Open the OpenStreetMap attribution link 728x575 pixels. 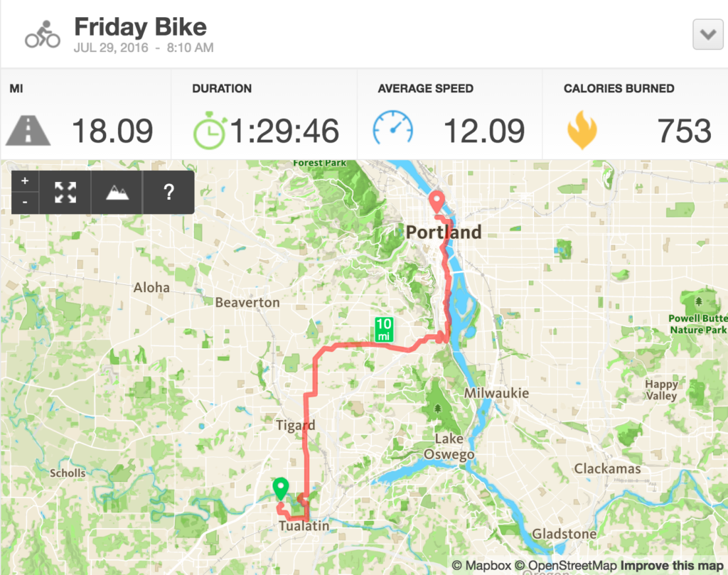566,566
